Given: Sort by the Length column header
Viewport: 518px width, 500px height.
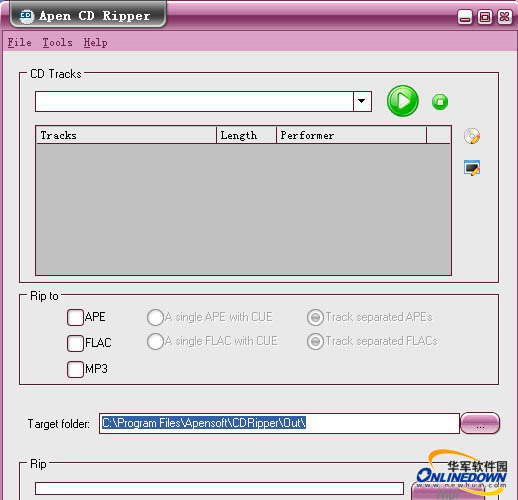Looking at the screenshot, I should pos(246,135).
